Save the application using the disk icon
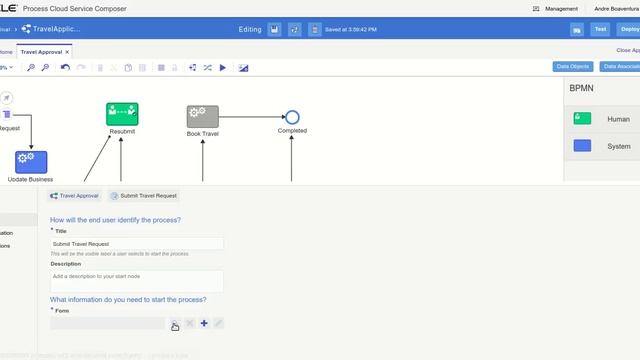 click(x=274, y=29)
